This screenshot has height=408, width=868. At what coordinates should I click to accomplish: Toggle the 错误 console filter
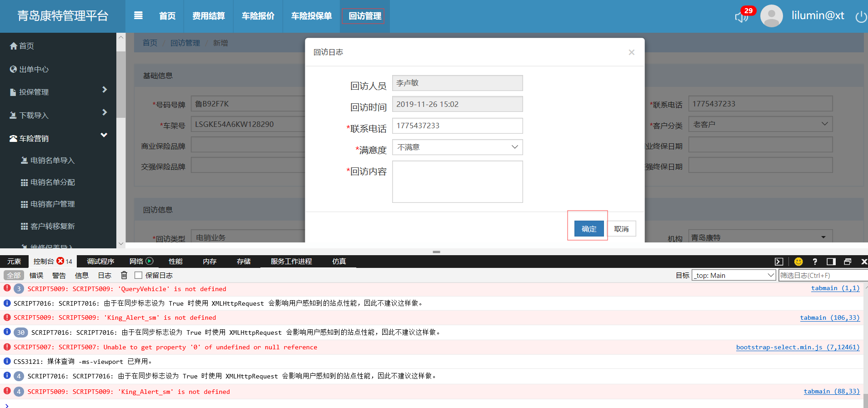(x=36, y=275)
